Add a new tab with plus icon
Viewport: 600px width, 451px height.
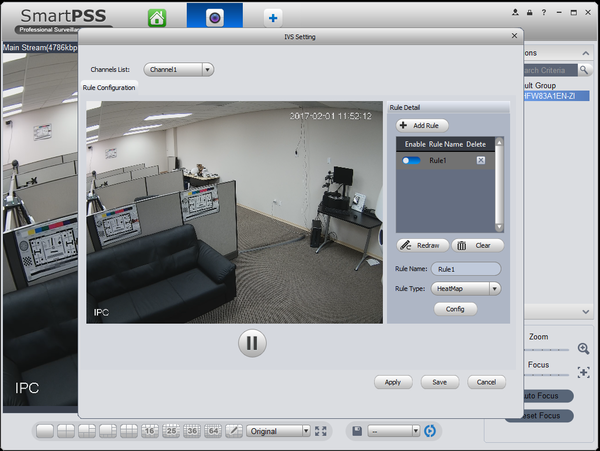click(x=273, y=18)
